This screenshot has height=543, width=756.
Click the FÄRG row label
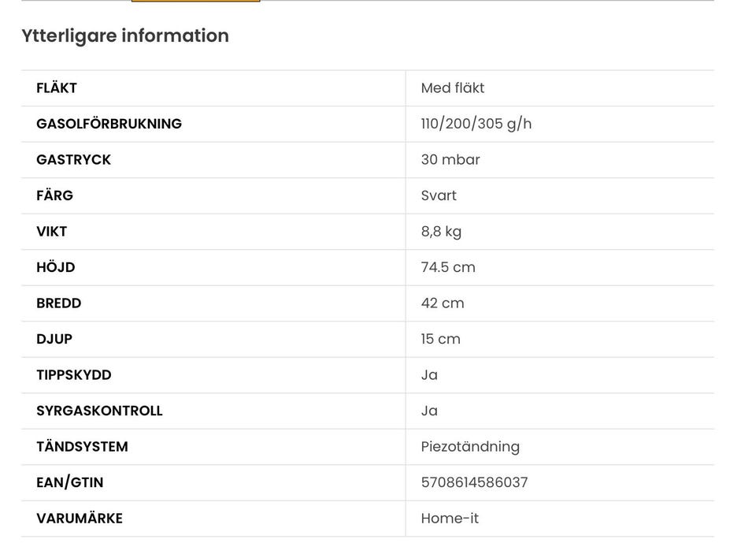point(54,195)
